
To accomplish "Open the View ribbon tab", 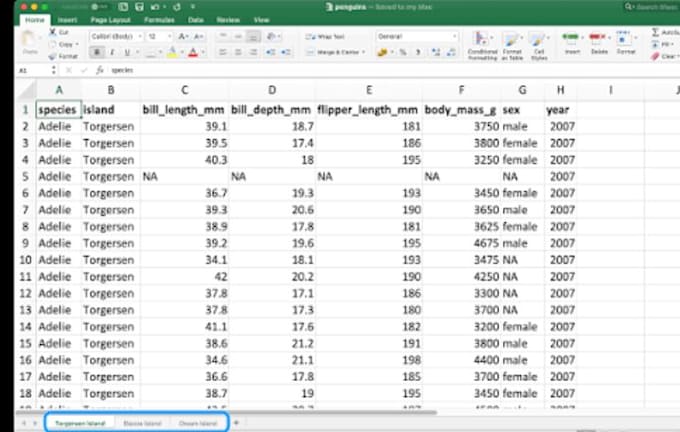I will [x=261, y=20].
